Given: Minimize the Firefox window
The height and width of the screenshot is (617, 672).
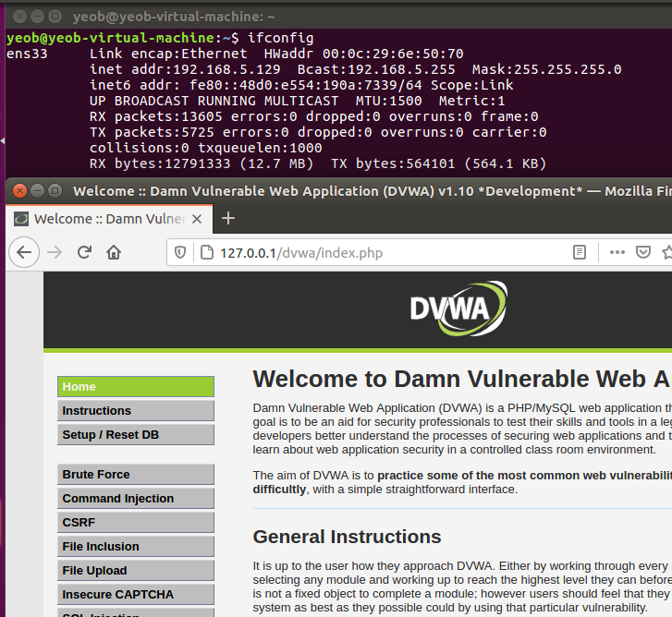Looking at the screenshot, I should (37, 190).
